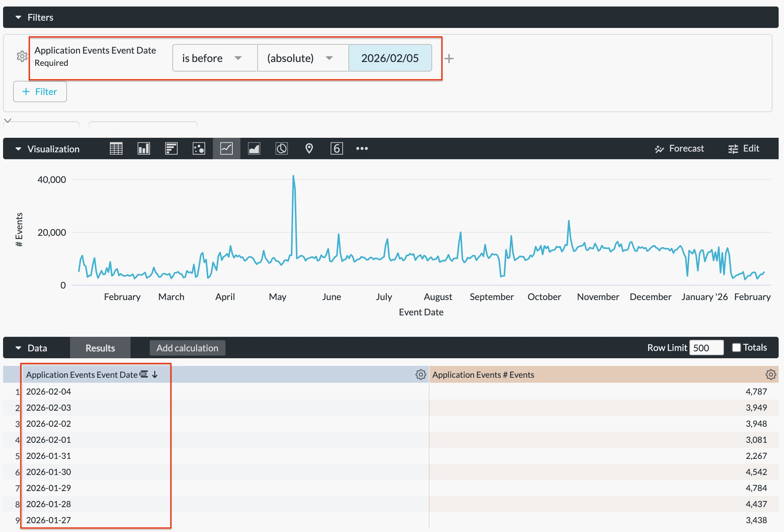The width and height of the screenshot is (784, 532).
Task: Open the # Events column gear settings
Action: tap(771, 375)
